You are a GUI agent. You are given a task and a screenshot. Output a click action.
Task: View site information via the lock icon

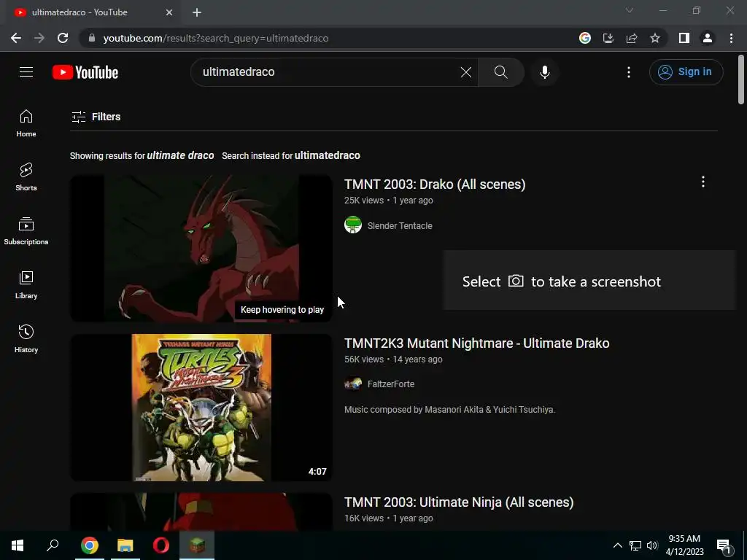[92, 38]
